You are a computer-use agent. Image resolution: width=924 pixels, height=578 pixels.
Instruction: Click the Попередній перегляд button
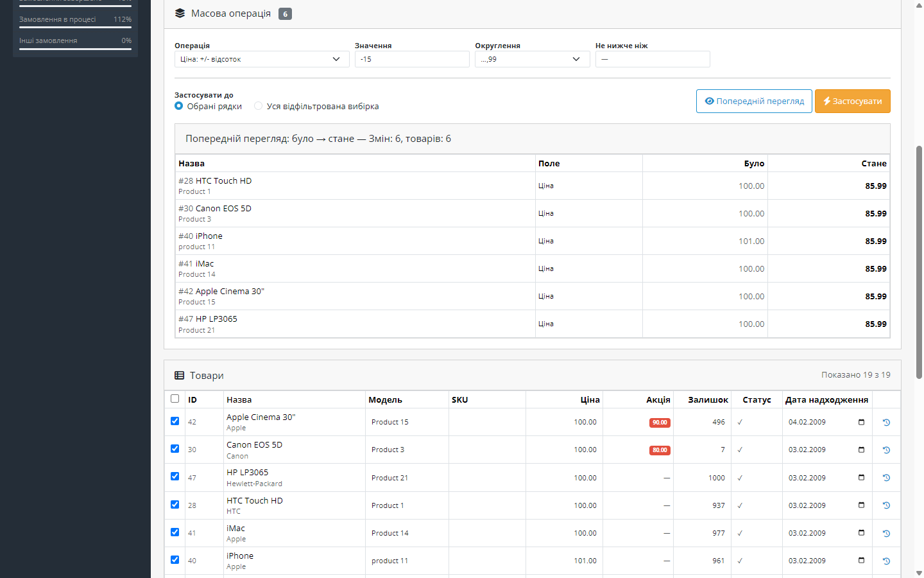click(754, 101)
